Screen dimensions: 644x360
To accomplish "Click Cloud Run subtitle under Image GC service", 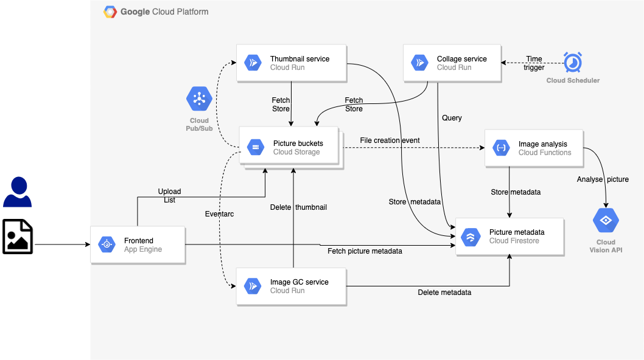I will pos(287,291).
